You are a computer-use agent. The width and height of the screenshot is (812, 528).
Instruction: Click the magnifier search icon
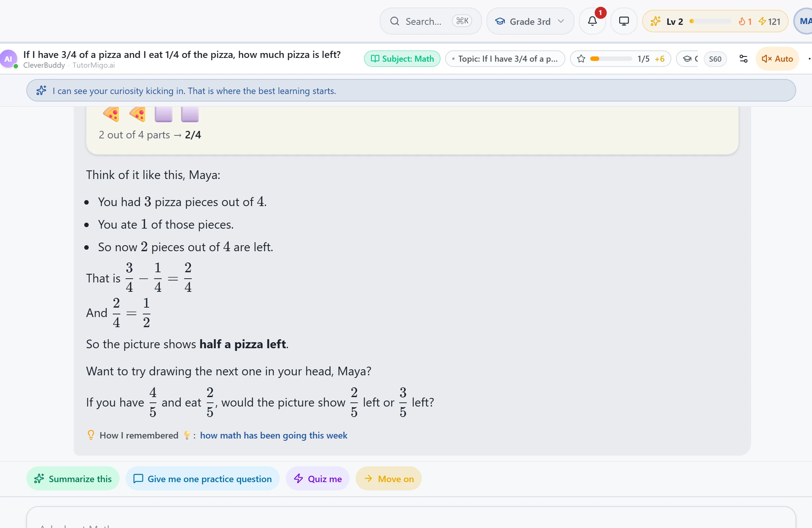[394, 21]
